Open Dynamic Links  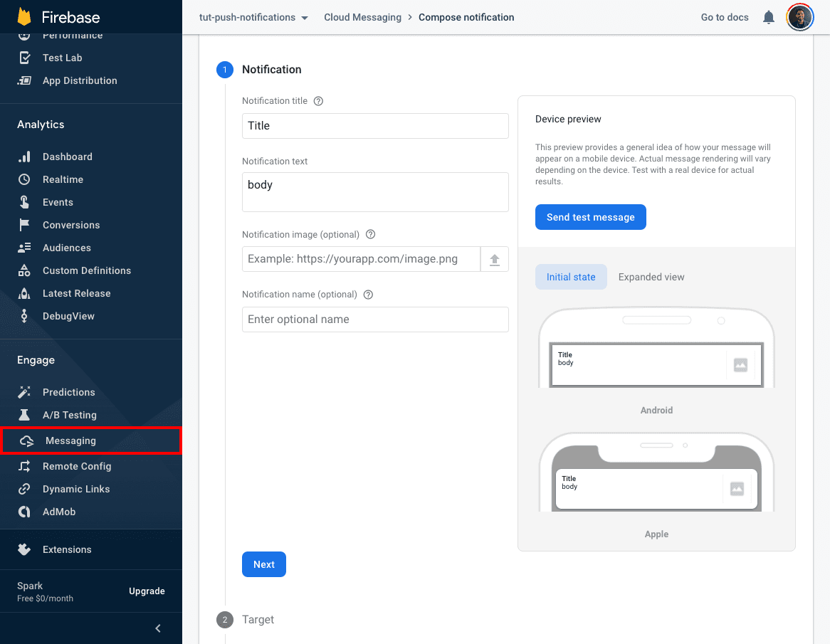coord(77,489)
